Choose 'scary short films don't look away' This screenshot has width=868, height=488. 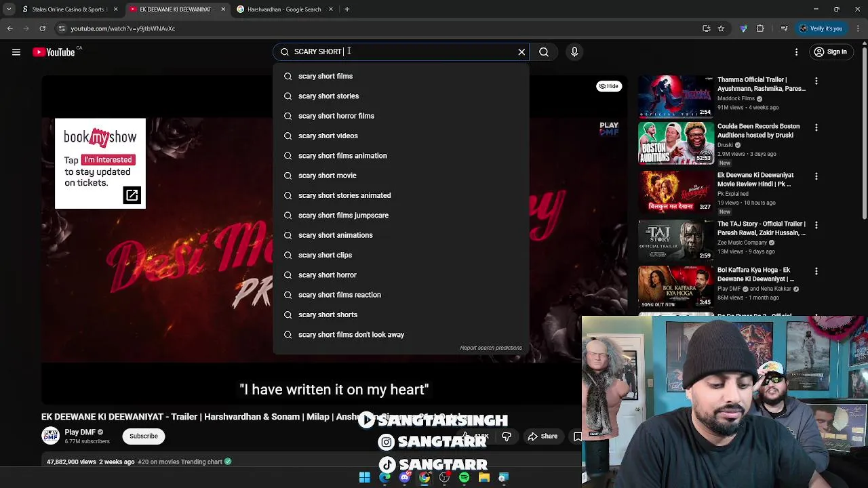[401, 335]
